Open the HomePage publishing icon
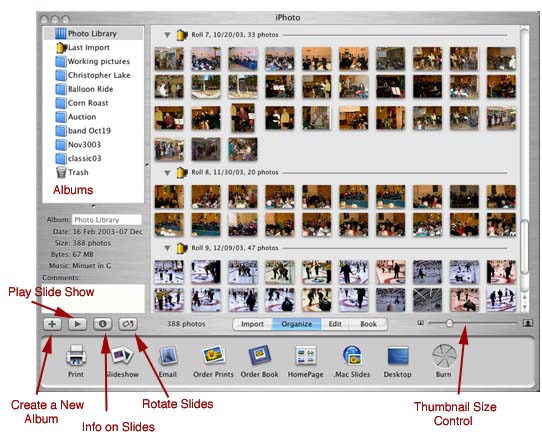The width and height of the screenshot is (542, 442). [306, 355]
